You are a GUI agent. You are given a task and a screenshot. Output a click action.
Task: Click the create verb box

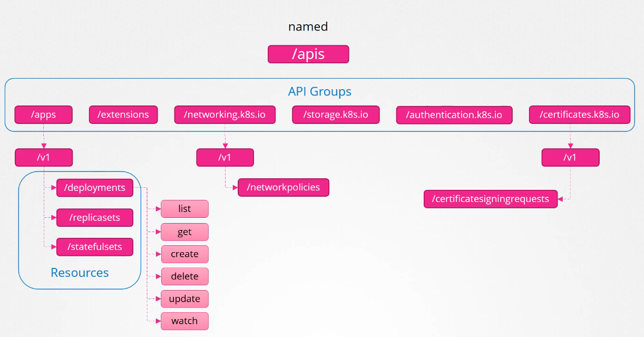point(184,254)
